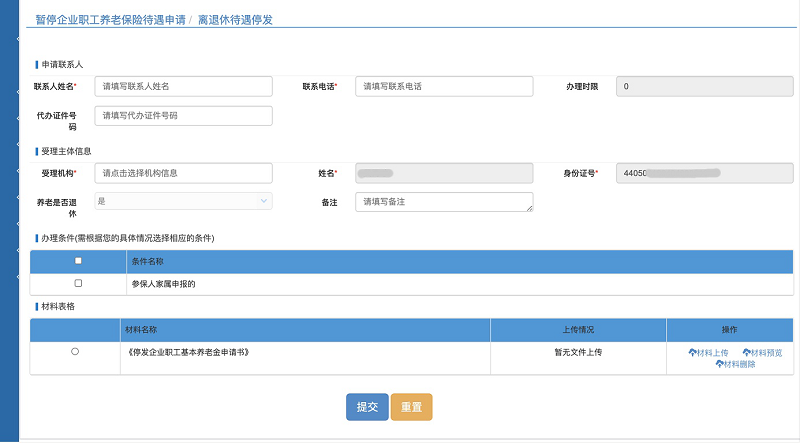Click the 材料删除 delete icon
The width and height of the screenshot is (800, 443).
tap(719, 364)
